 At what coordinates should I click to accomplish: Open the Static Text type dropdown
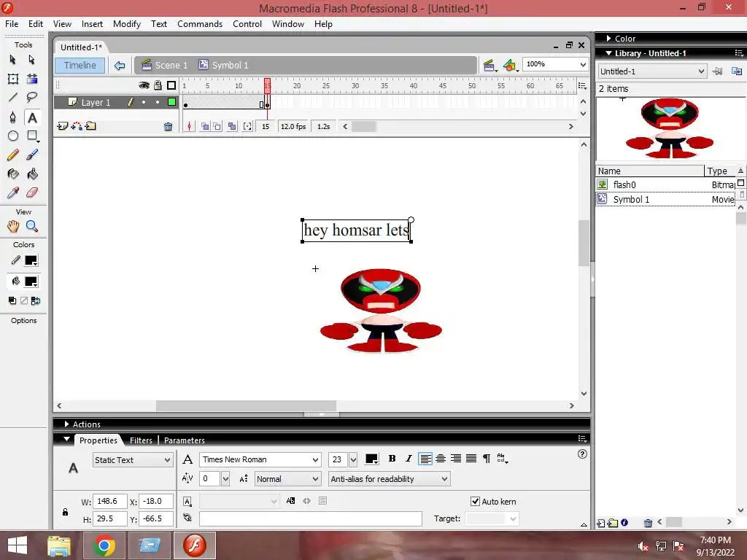[133, 460]
